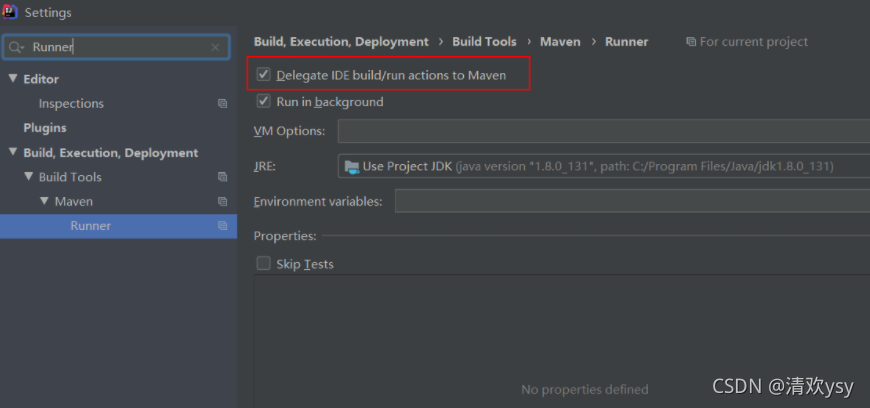This screenshot has width=870, height=408.
Task: Click project-level icon beside Runner
Action: [x=222, y=226]
